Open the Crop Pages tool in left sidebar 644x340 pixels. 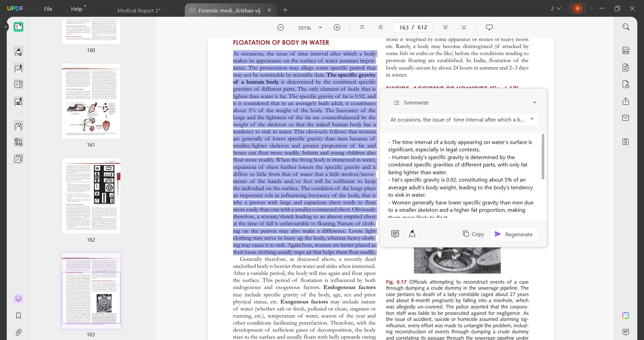[18, 142]
